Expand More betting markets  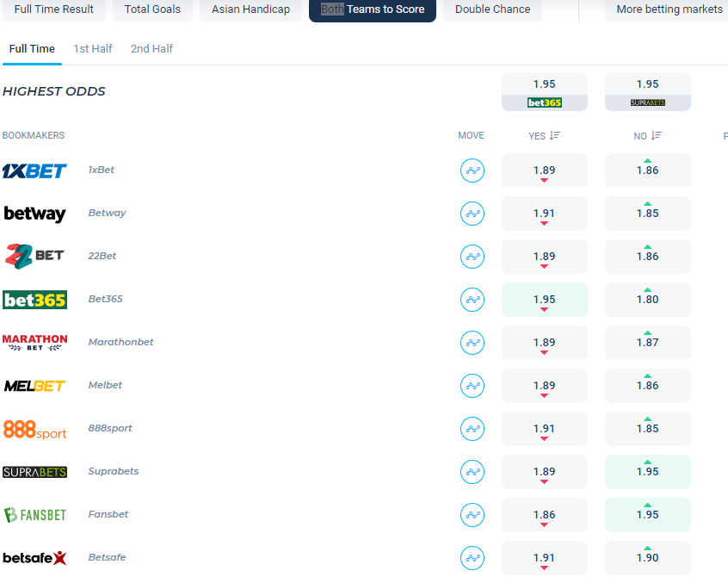click(669, 9)
